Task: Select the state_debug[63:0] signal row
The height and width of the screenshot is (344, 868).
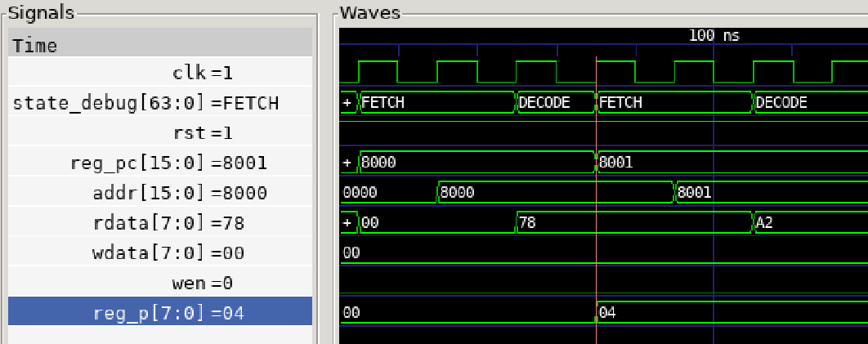Action: (160, 102)
